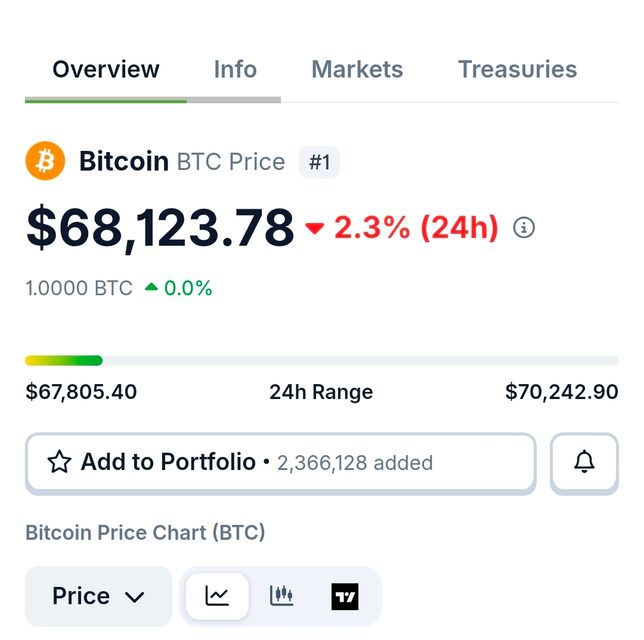Click the 24h Range progress bar
Viewport: 644px width, 640px height.
click(321, 360)
